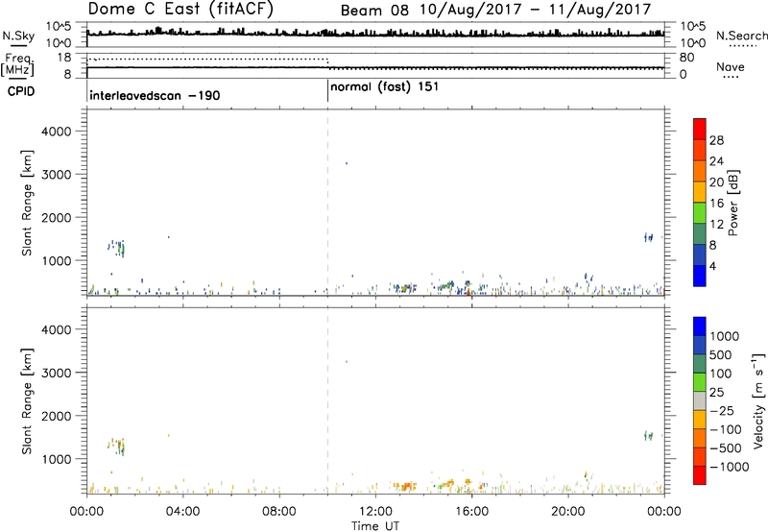Click the 'N.Sky' legend label
This screenshot has width=768, height=532.
[18, 36]
